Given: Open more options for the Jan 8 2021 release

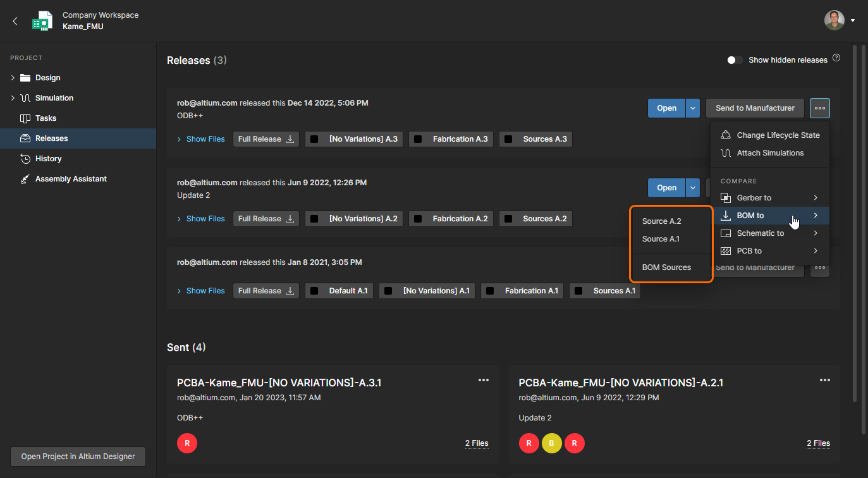Looking at the screenshot, I should (x=820, y=267).
